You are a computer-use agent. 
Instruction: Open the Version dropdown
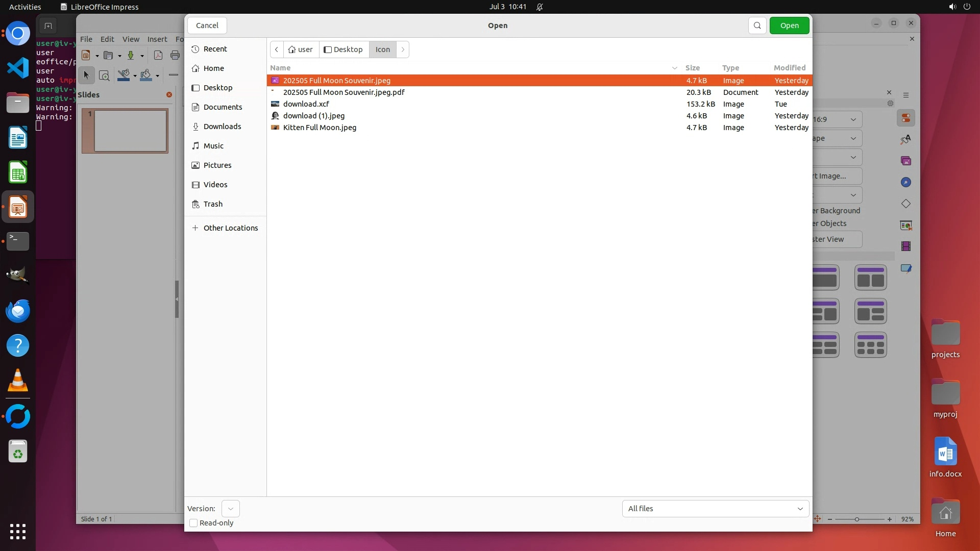click(x=230, y=509)
